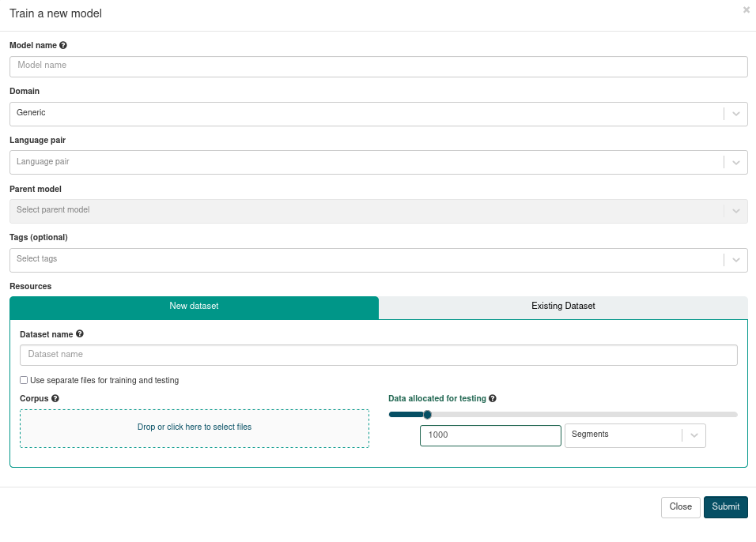756x542 pixels.
Task: Switch to the Existing Dataset tab
Action: (x=563, y=307)
